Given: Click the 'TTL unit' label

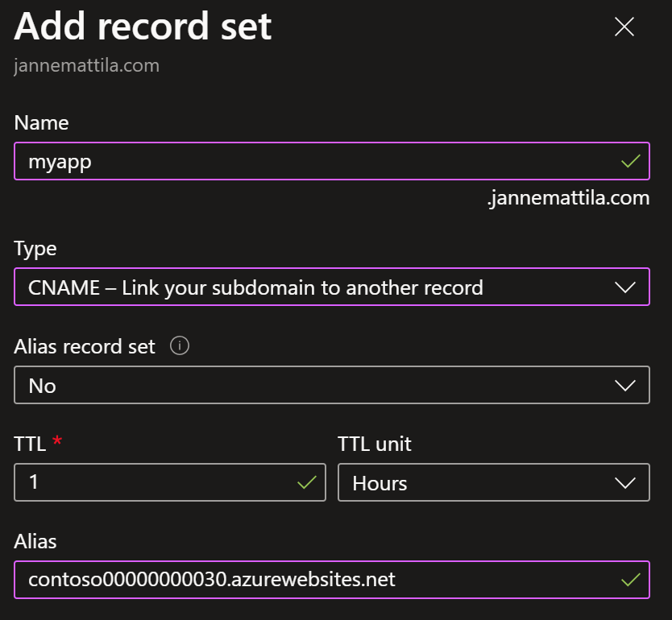Looking at the screenshot, I should (375, 444).
